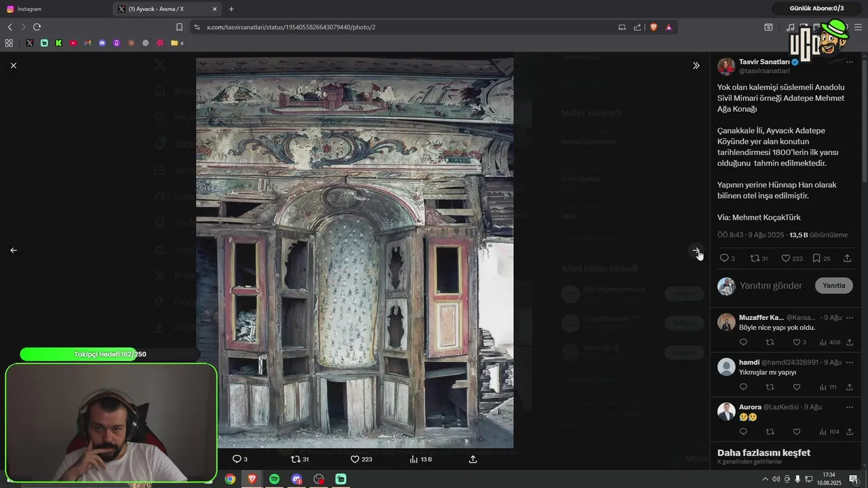Open Chrome from the taskbar
This screenshot has height=488, width=868.
(x=230, y=479)
